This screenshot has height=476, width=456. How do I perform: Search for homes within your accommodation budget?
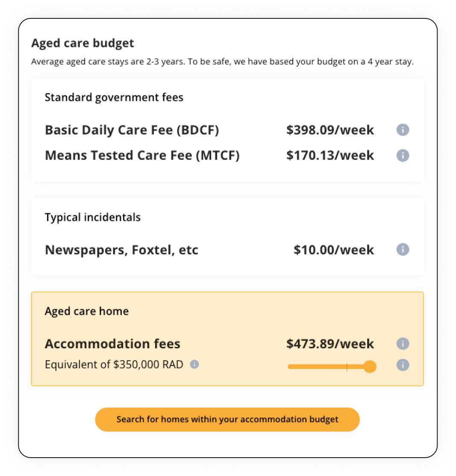227,419
